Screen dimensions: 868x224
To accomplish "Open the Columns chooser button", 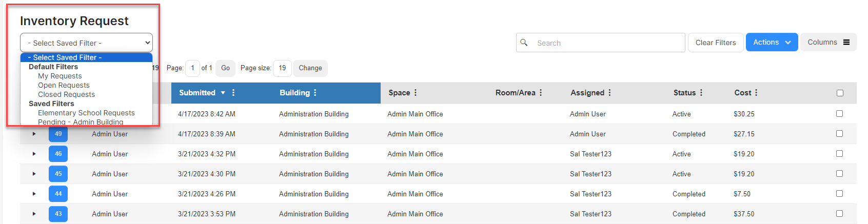I will pyautogui.click(x=828, y=43).
